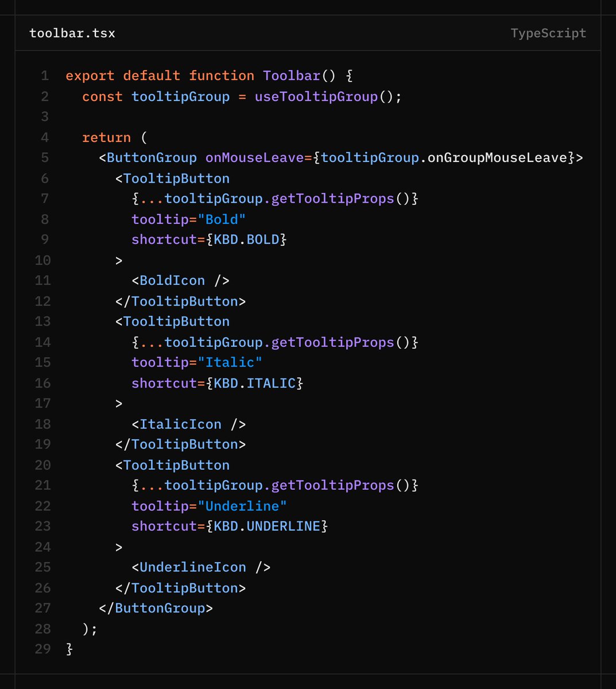Click line number 3 in the gutter
The image size is (616, 689).
point(45,117)
